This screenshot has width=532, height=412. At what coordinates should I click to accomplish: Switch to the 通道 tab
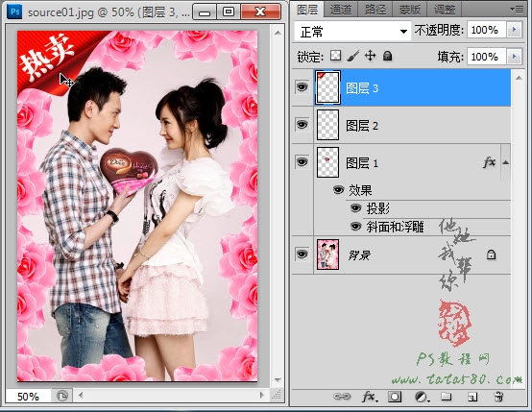click(x=340, y=10)
